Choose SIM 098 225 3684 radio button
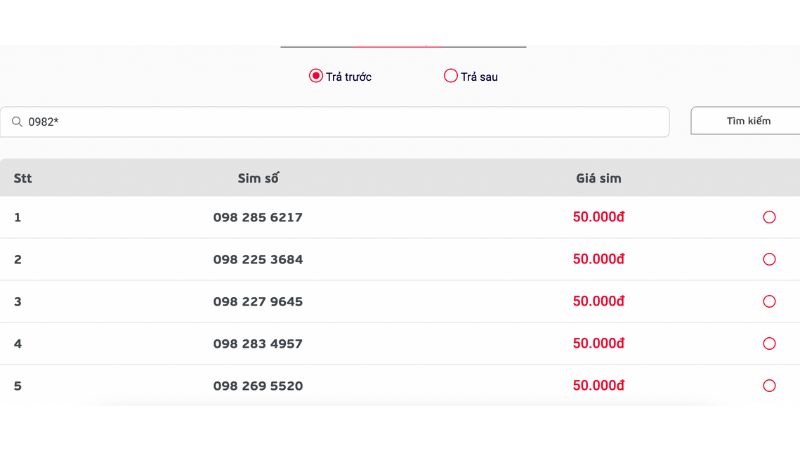 (769, 259)
